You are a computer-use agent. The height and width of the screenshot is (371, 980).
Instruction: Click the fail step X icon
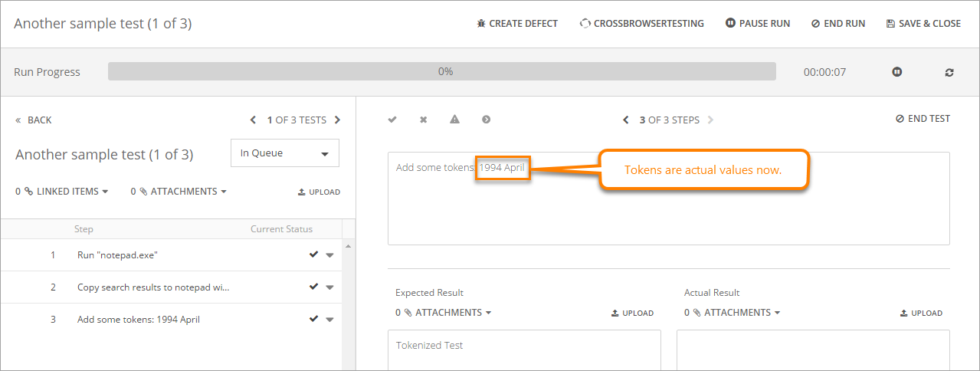pos(423,120)
